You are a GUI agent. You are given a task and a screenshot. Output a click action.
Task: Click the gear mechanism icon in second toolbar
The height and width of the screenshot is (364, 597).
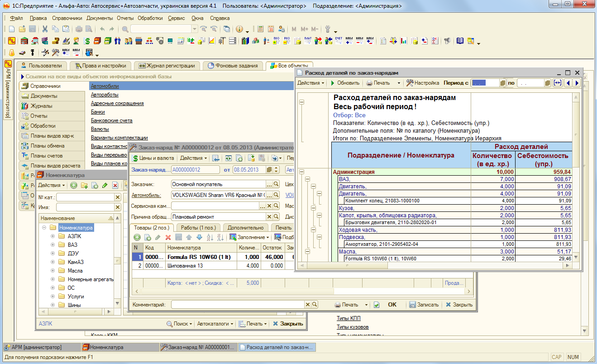(160, 41)
